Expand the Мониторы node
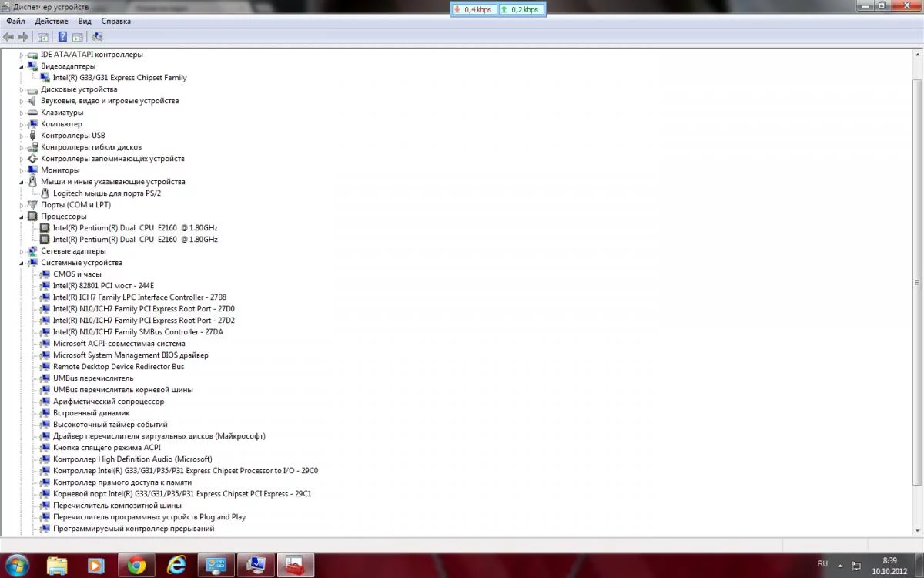Screen dimensions: 924x578 [22, 170]
